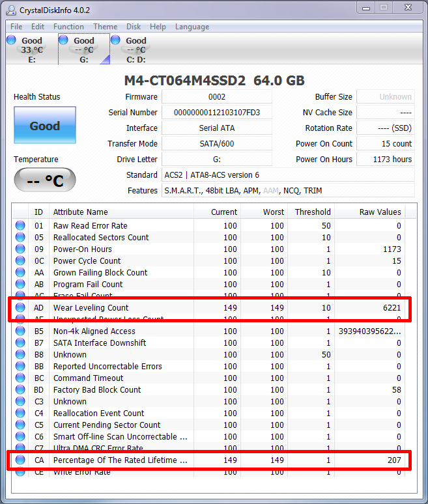Click the Raw Values column header
The width and height of the screenshot is (428, 504).
click(x=370, y=212)
